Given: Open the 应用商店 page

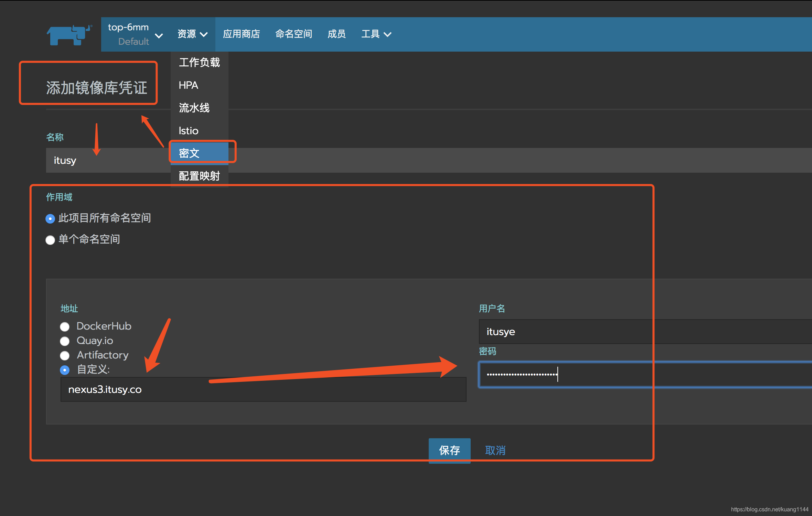Looking at the screenshot, I should (242, 34).
